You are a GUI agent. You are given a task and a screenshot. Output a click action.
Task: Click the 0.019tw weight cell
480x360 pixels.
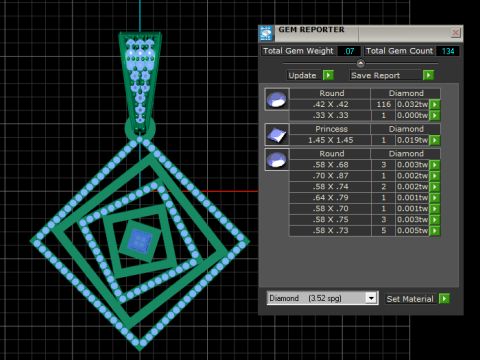(x=412, y=140)
